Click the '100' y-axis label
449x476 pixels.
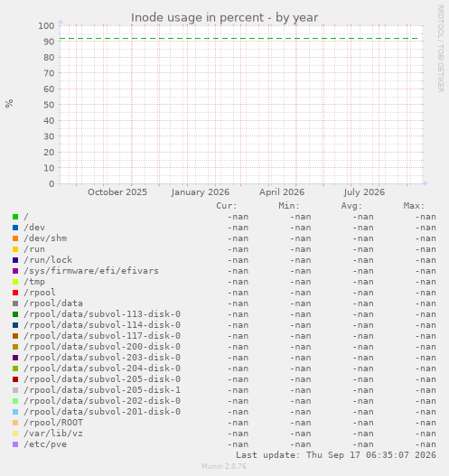pos(46,26)
